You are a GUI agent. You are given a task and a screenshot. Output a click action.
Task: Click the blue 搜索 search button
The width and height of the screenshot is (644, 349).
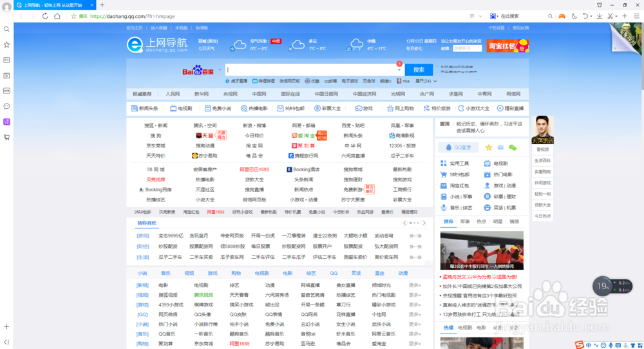tap(419, 70)
